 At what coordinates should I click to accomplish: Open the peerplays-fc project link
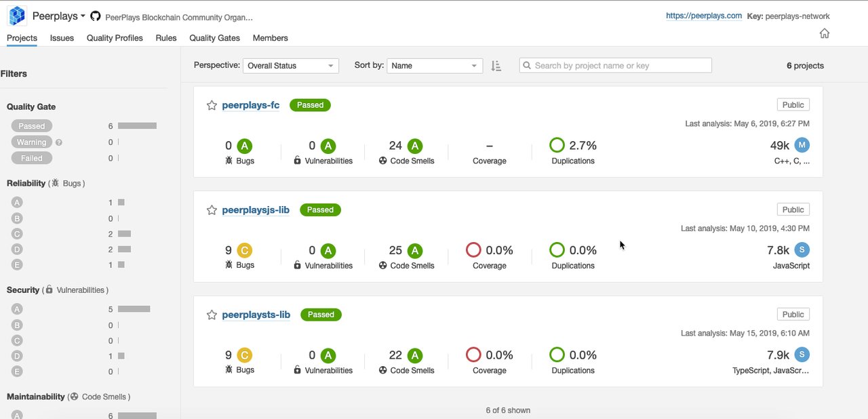pyautogui.click(x=251, y=105)
